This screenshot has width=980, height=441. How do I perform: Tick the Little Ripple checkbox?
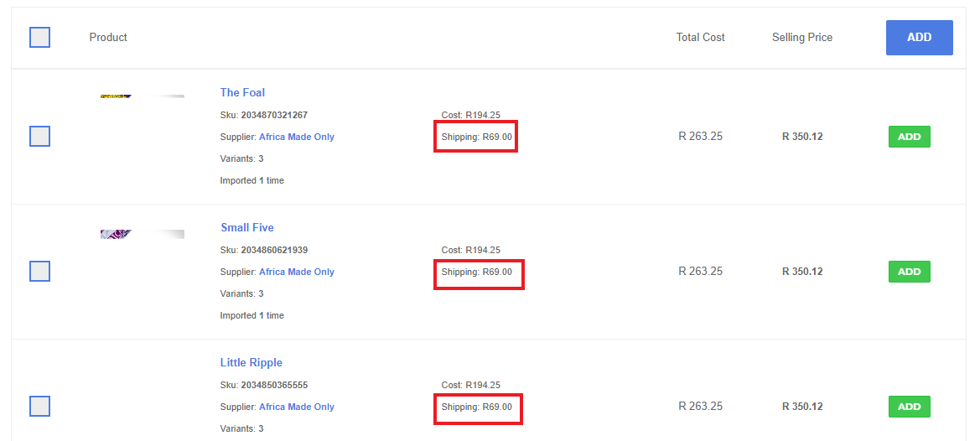point(39,406)
